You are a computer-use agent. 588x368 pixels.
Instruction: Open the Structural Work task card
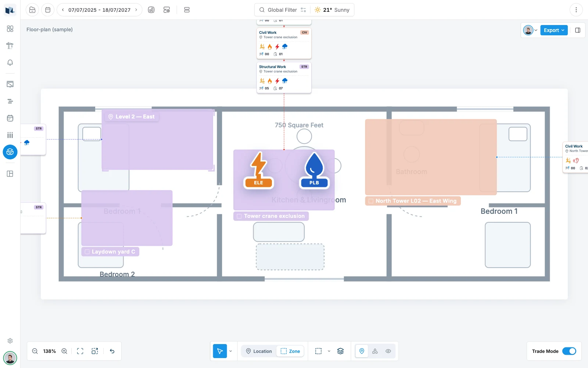284,77
